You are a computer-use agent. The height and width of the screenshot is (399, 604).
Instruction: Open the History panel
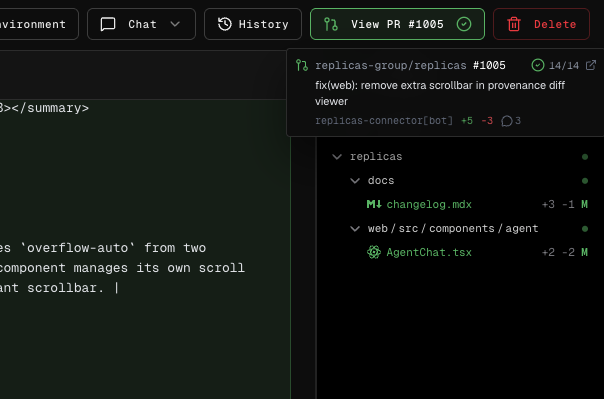tap(253, 24)
